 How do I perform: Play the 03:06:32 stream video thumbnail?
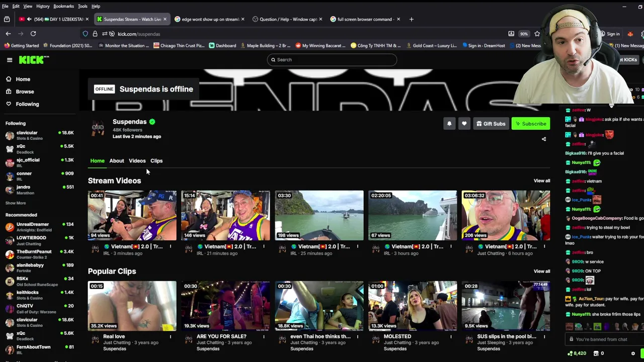[506, 215]
